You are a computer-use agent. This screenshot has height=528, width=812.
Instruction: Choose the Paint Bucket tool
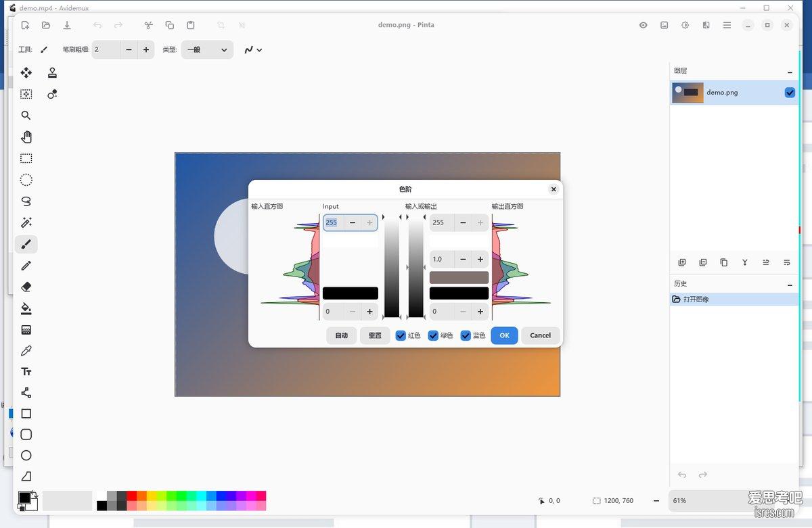tap(26, 309)
